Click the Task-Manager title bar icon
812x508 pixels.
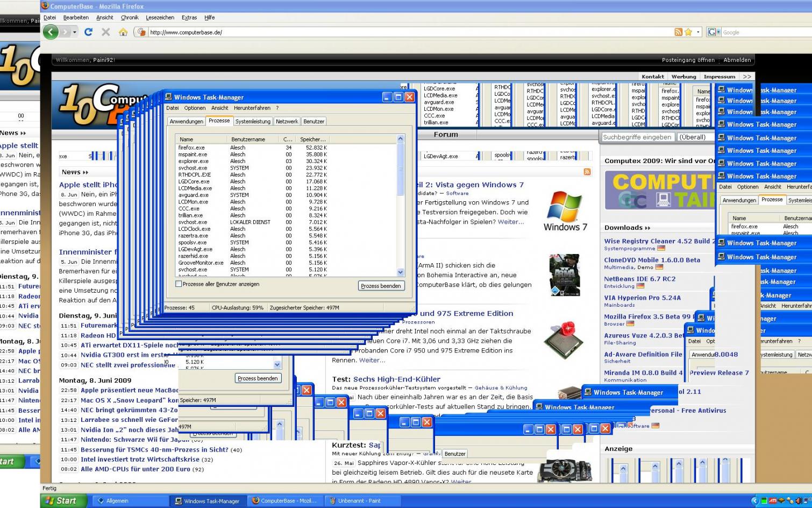click(168, 97)
